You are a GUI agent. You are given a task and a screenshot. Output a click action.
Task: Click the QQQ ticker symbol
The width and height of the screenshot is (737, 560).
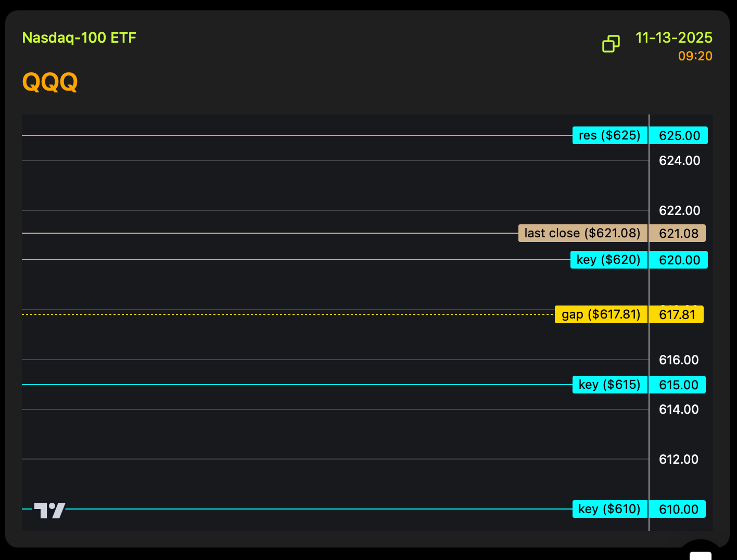(50, 82)
